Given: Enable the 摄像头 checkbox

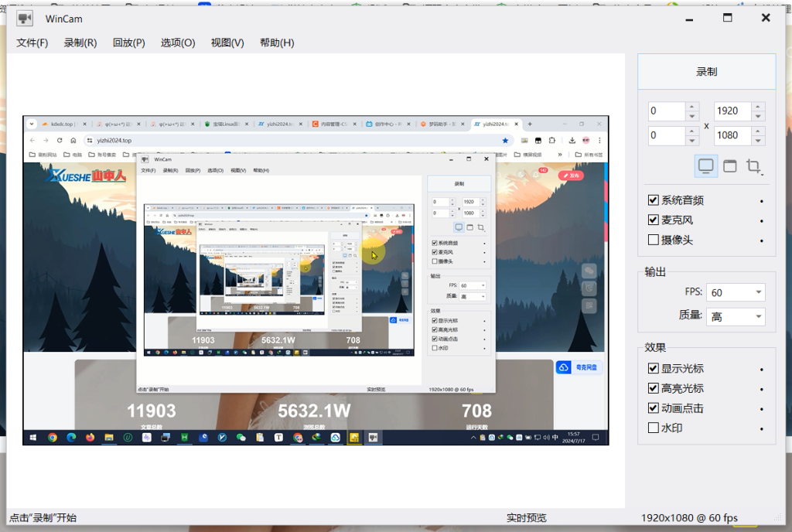Looking at the screenshot, I should (x=654, y=240).
